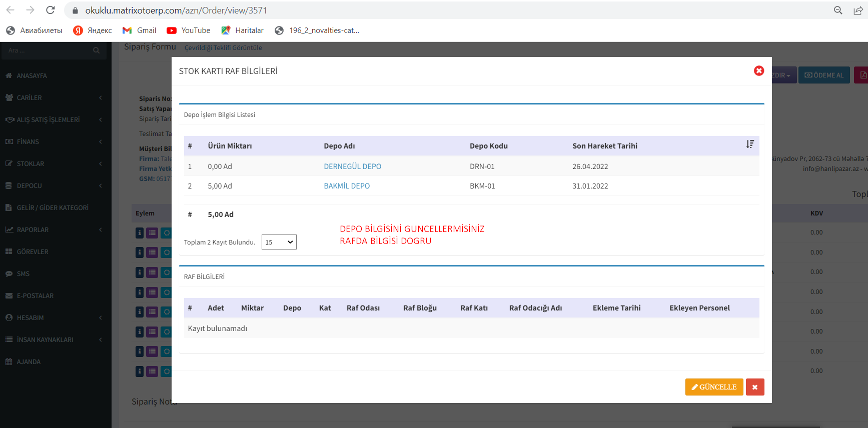Close the Stok Kartı Raf Bilgileri dialog
The width and height of the screenshot is (868, 428).
click(x=758, y=71)
